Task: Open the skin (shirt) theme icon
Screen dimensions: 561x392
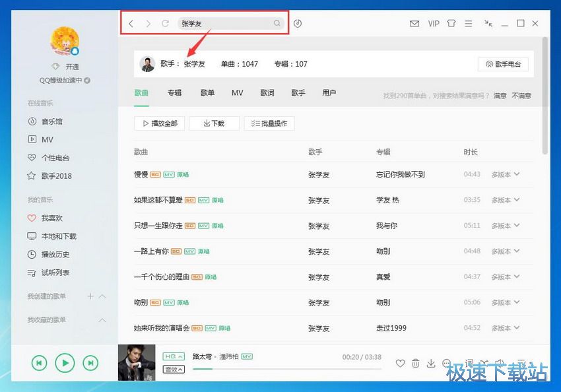Action: [x=451, y=24]
